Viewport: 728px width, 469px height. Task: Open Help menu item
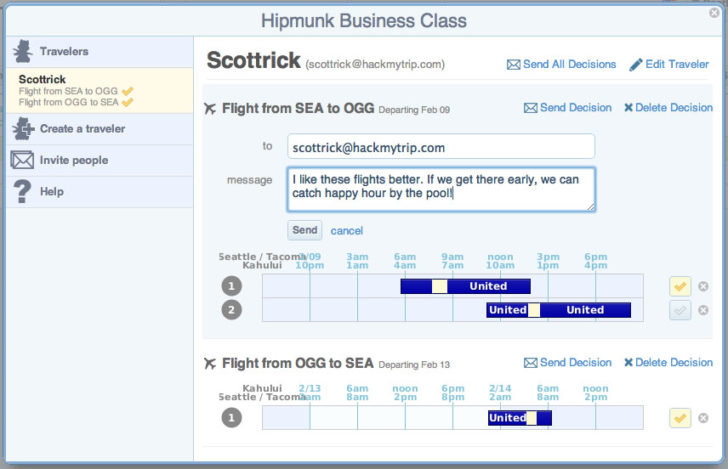point(100,192)
